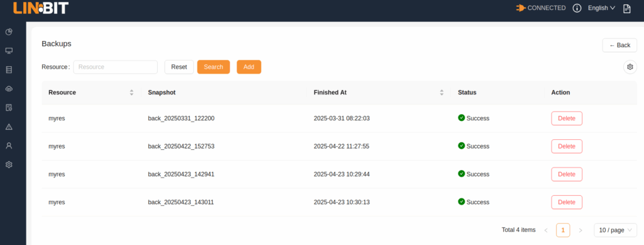This screenshot has width=644, height=245.
Task: Click timestamp 2025-03-31 08:22:03
Action: 341,118
